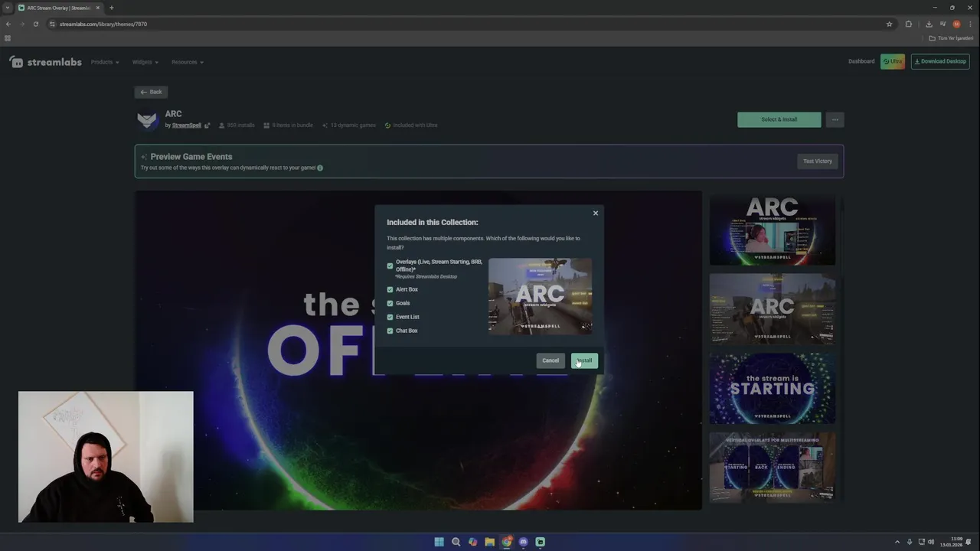Screen dimensions: 980x551
Task: Open the Resources dropdown menu
Action: click(188, 62)
